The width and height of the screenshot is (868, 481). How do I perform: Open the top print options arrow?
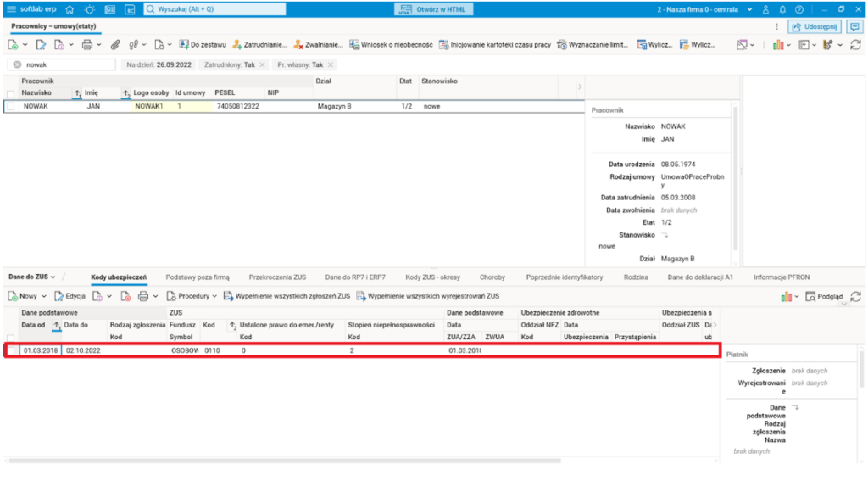tap(99, 45)
